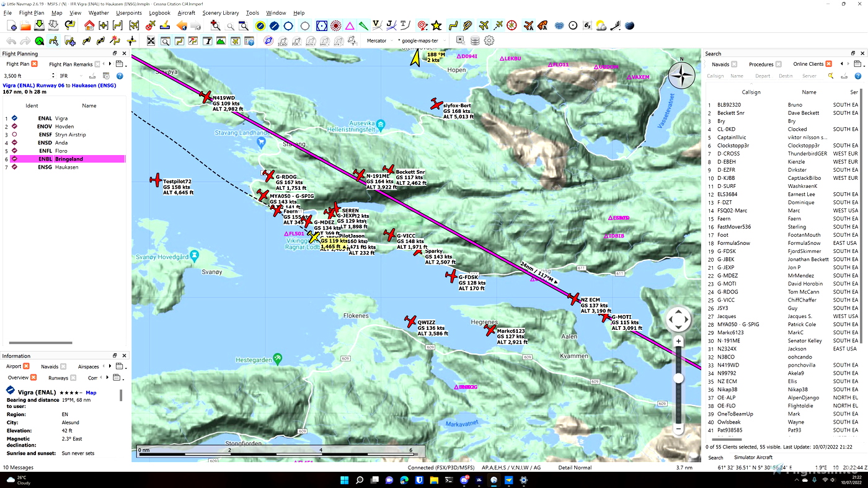Open options using the gear icon
The height and width of the screenshot is (488, 868).
tap(489, 40)
